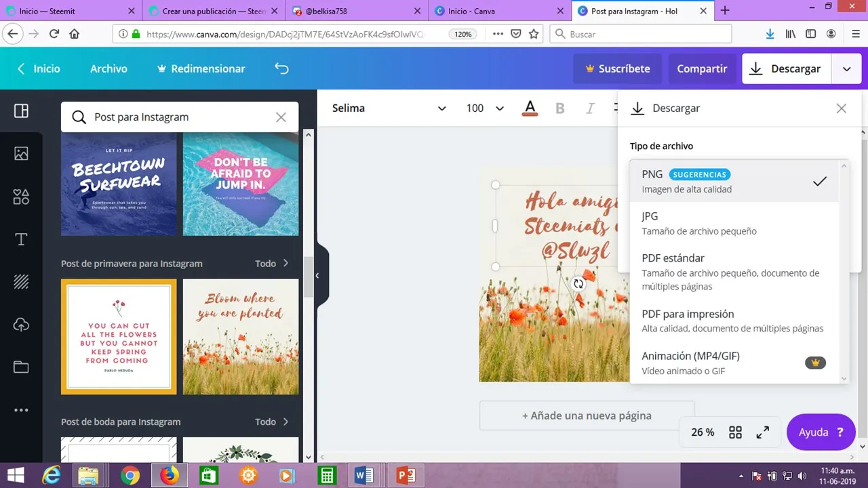This screenshot has height=488, width=868.
Task: Click Añade una nueva página button
Action: click(587, 415)
